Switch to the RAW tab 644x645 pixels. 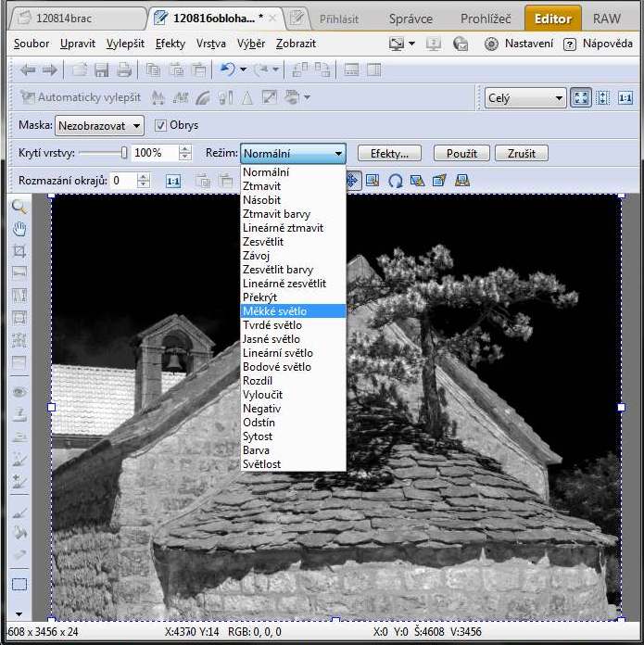[607, 18]
